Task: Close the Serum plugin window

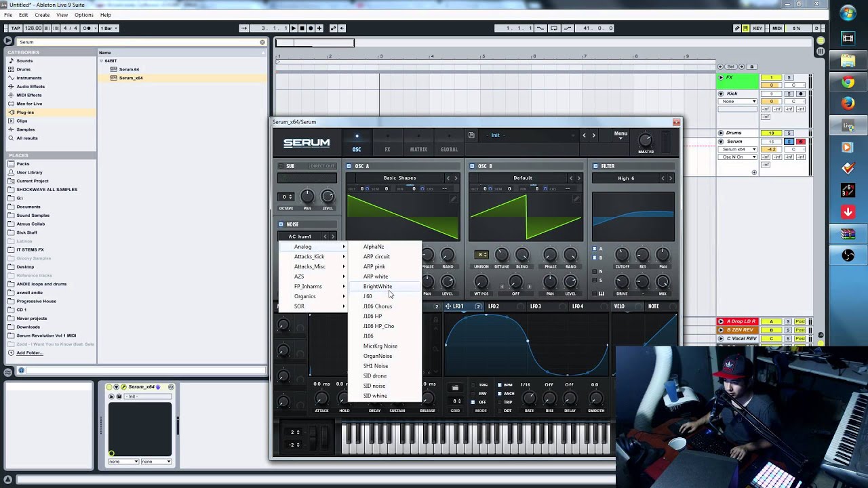Action: pyautogui.click(x=676, y=122)
